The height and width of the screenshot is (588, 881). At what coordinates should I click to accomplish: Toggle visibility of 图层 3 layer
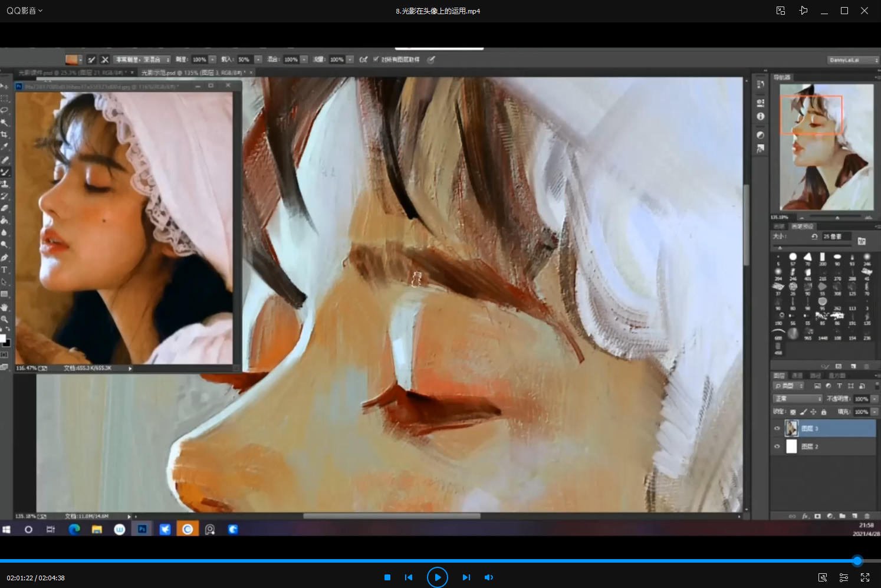click(777, 429)
